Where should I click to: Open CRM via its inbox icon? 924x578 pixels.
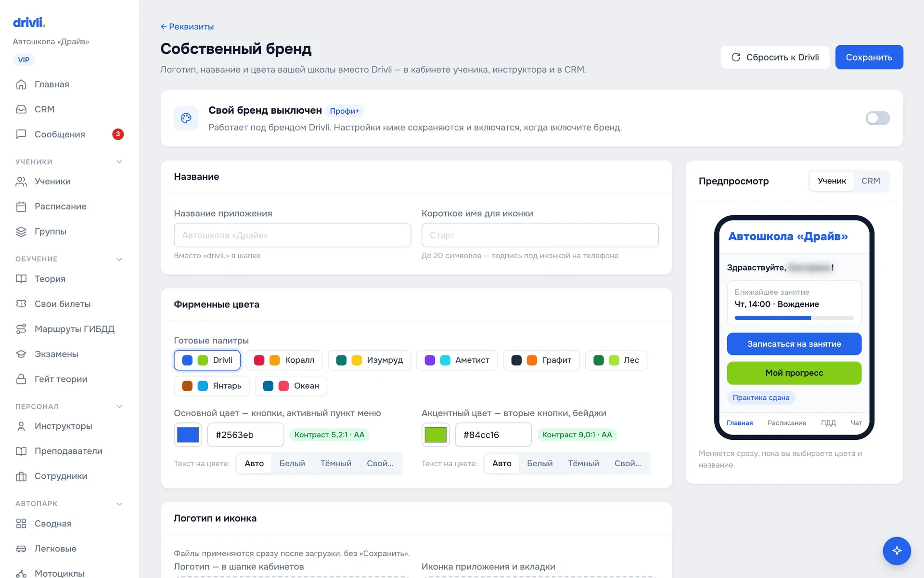coord(21,109)
